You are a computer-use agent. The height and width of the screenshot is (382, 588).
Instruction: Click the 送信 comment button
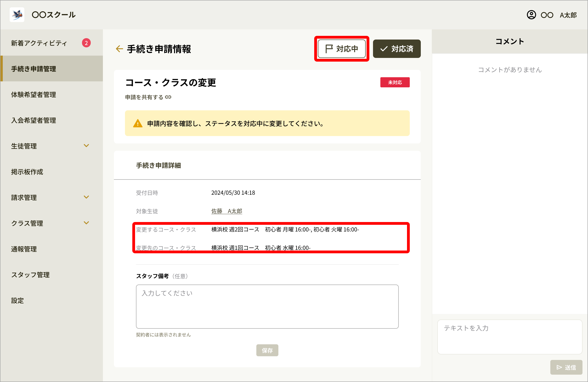566,367
